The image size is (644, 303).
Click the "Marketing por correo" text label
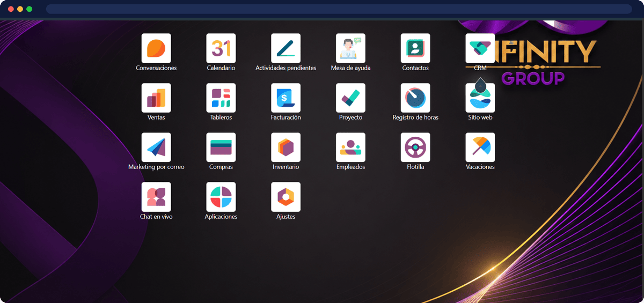pyautogui.click(x=156, y=167)
